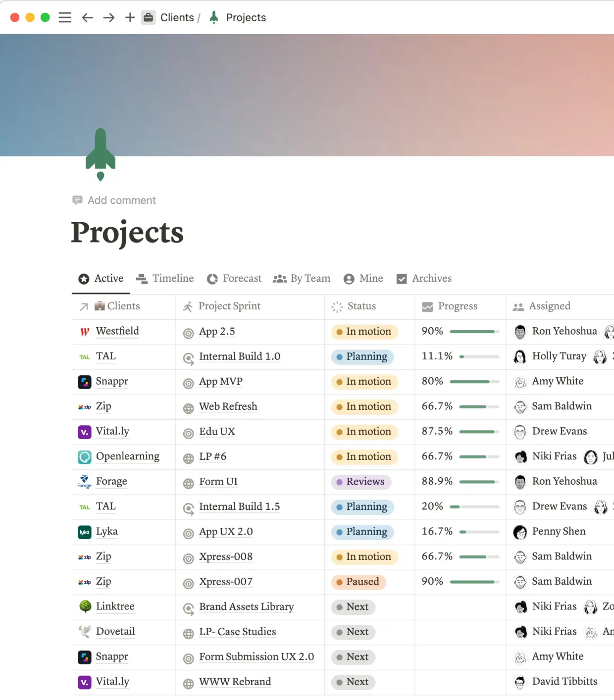The height and width of the screenshot is (700, 614).
Task: Open the Westfield client link
Action: coord(117,332)
